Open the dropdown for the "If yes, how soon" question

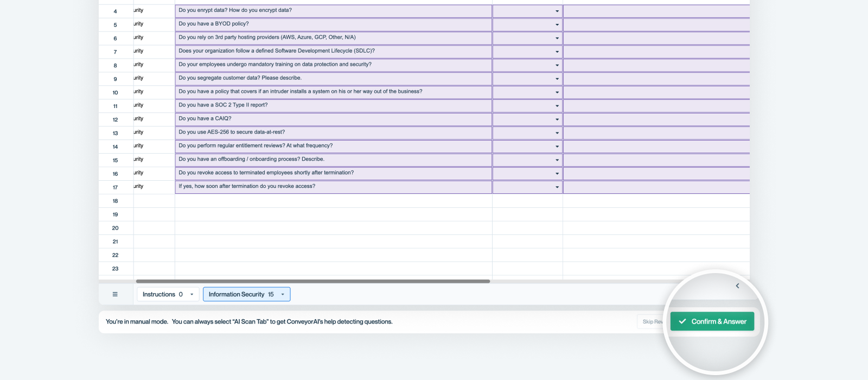pos(557,187)
